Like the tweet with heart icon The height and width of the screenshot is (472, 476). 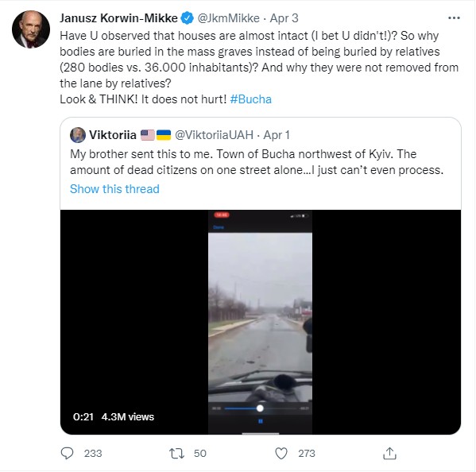[x=281, y=454]
